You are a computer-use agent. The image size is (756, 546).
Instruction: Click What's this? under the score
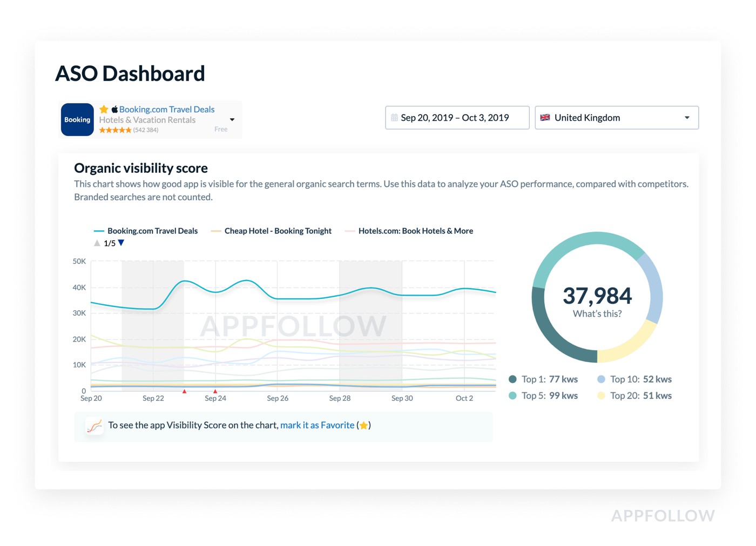597,314
